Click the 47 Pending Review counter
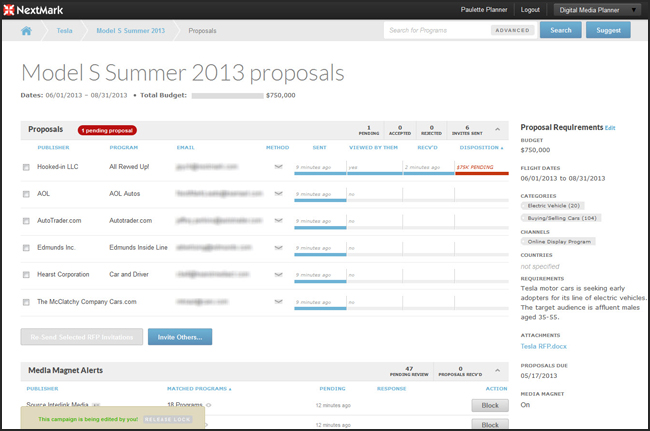This screenshot has height=431, width=650. (409, 371)
